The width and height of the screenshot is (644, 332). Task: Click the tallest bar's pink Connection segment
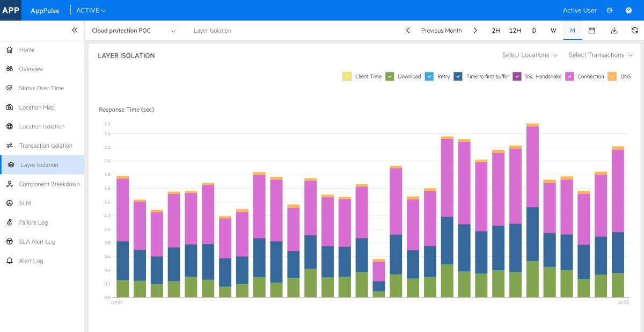coord(532,167)
